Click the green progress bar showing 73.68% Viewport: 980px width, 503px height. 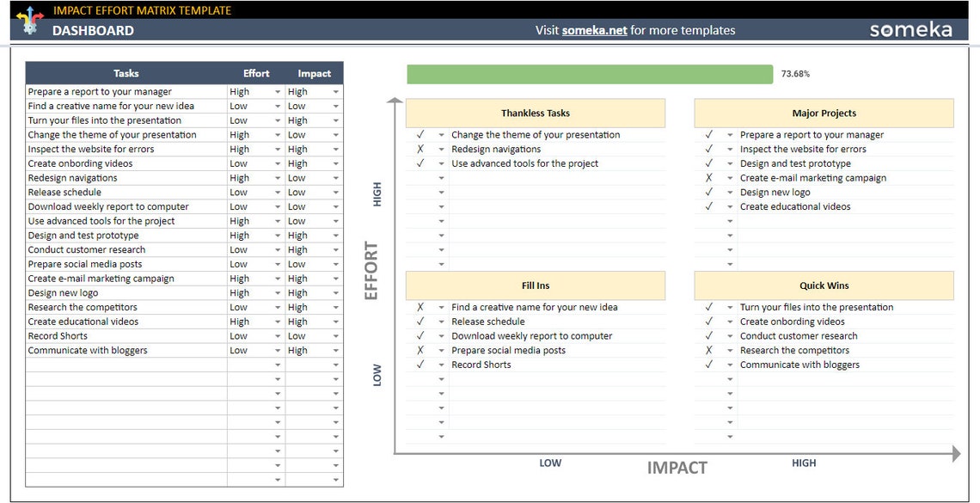590,74
